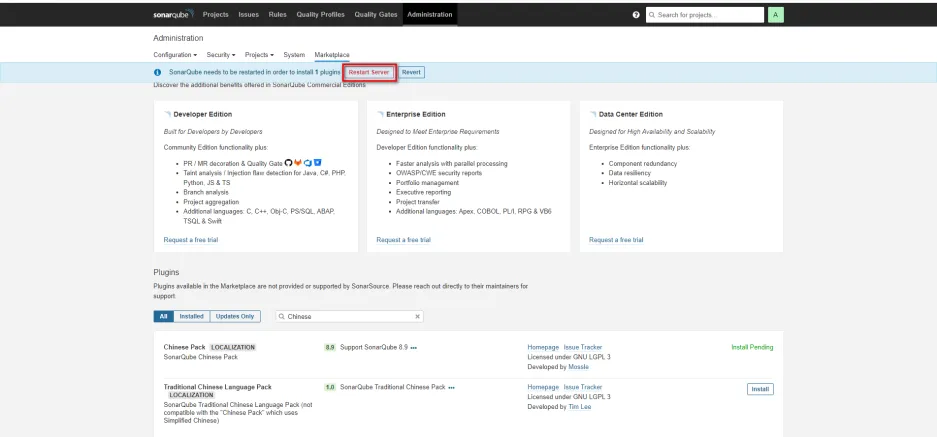The image size is (937, 437).
Task: Install the Traditional Chinese Language Pack
Action: tap(760, 389)
